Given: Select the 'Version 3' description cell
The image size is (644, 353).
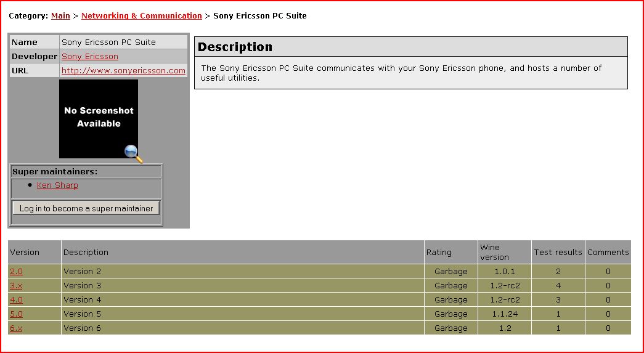Looking at the screenshot, I should click(243, 286).
